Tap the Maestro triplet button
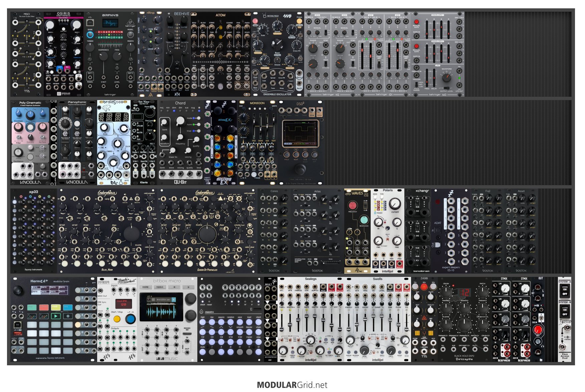 tap(249, 342)
